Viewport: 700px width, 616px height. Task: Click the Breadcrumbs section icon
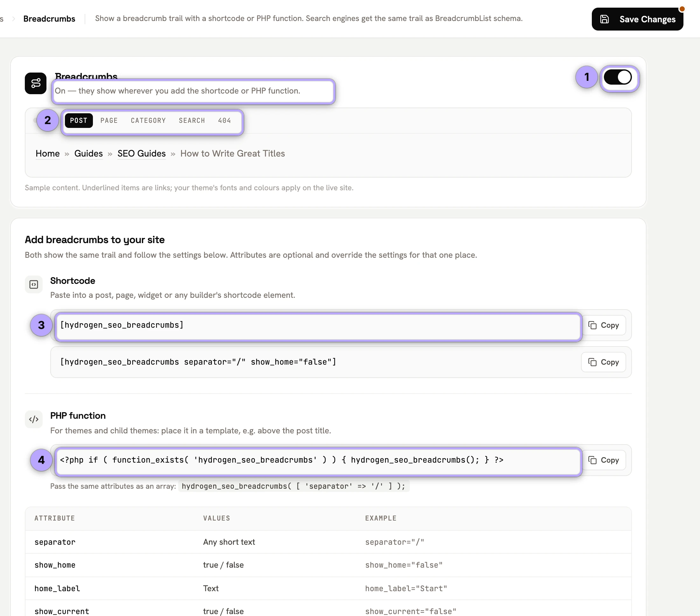click(36, 83)
